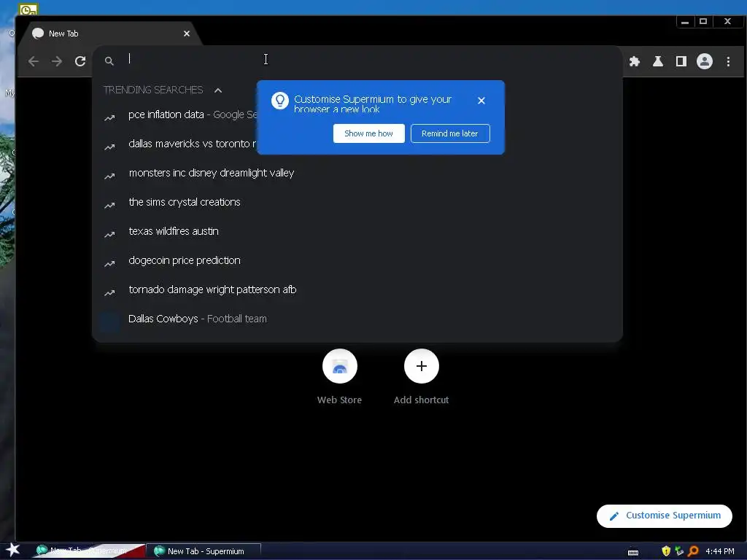Select the New Tab browser tab
The height and width of the screenshot is (560, 747).
(109, 34)
